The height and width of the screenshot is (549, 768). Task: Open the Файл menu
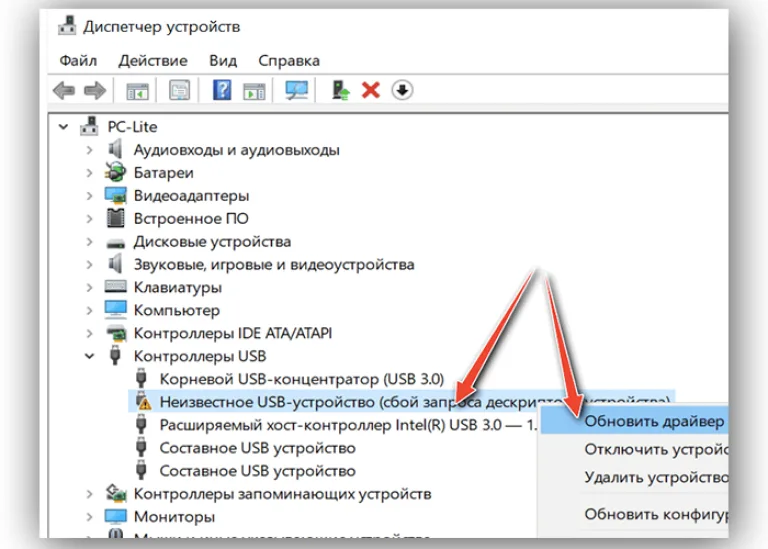[x=78, y=61]
